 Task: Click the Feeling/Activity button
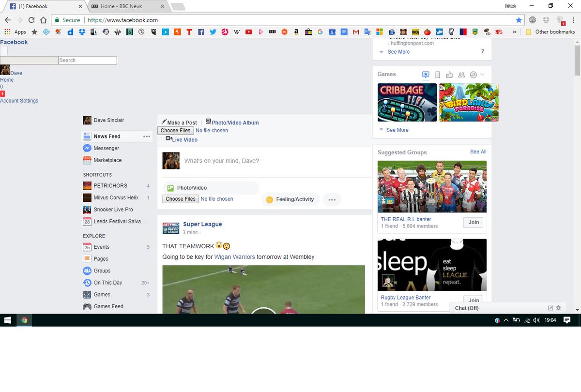pyautogui.click(x=291, y=199)
